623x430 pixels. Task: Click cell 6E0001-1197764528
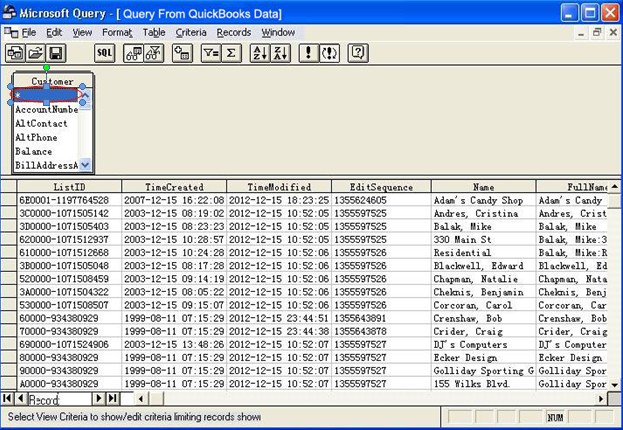point(69,200)
